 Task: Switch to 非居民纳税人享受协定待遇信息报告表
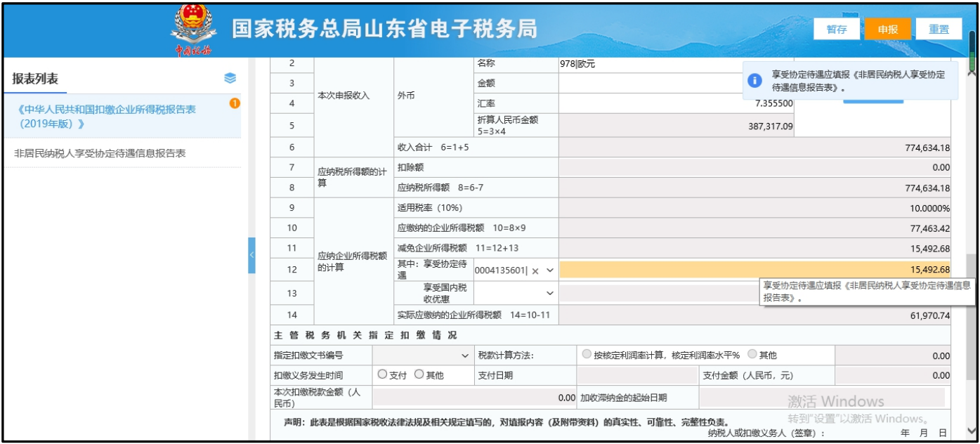(x=100, y=153)
